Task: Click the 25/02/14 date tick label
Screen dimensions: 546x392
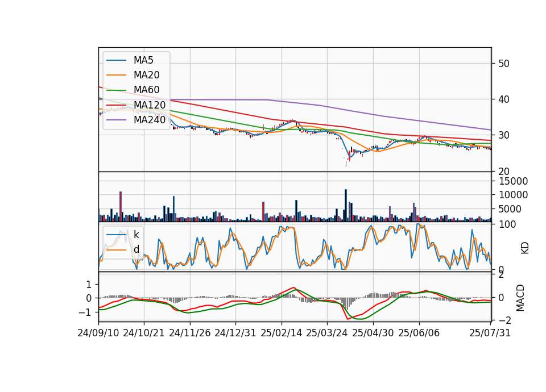Action: click(281, 333)
